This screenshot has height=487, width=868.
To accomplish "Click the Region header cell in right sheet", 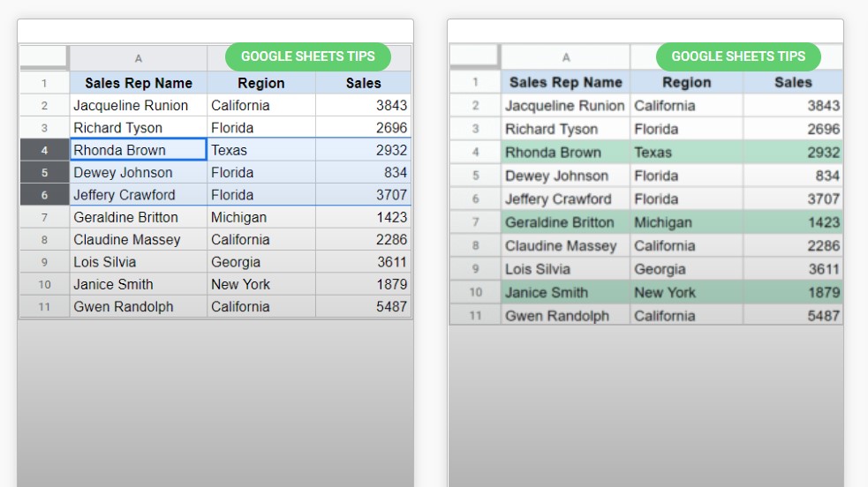I will pos(686,82).
